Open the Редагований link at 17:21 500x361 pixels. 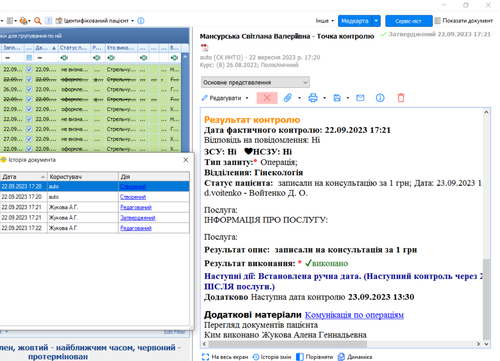[136, 207]
